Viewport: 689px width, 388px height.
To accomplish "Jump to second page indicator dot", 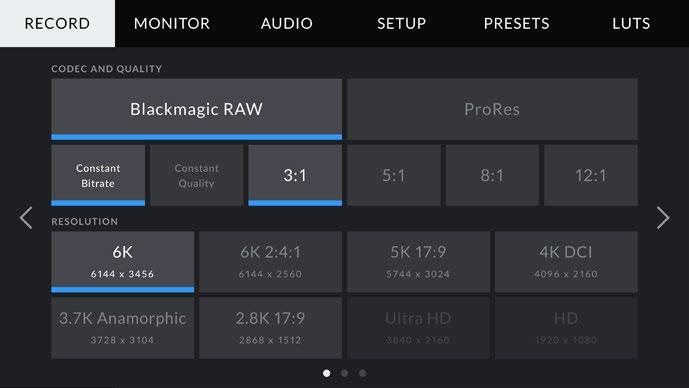I will tap(344, 373).
